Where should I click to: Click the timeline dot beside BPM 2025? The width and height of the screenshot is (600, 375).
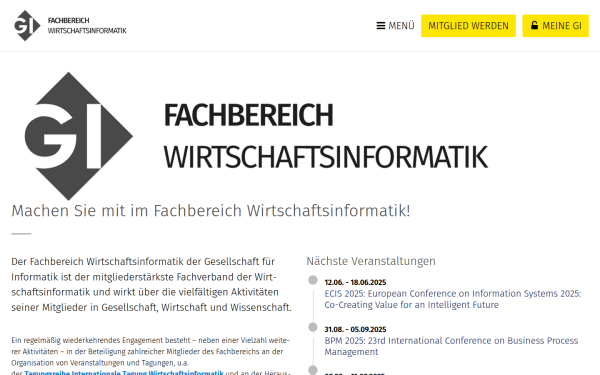coord(313,327)
